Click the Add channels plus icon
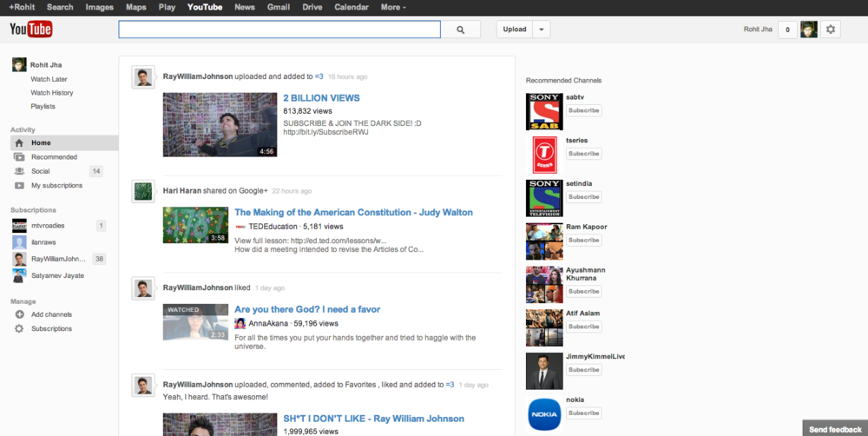The image size is (868, 436). [19, 314]
